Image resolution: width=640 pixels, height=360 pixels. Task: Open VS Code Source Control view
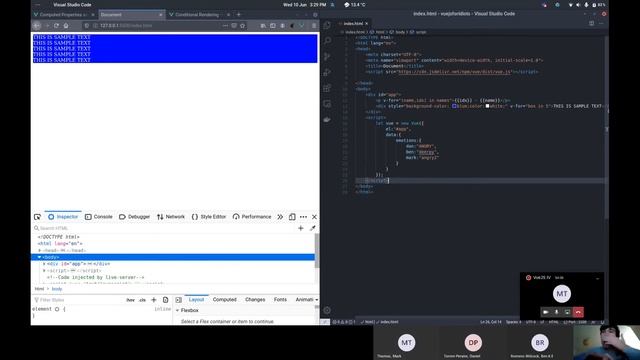click(327, 56)
